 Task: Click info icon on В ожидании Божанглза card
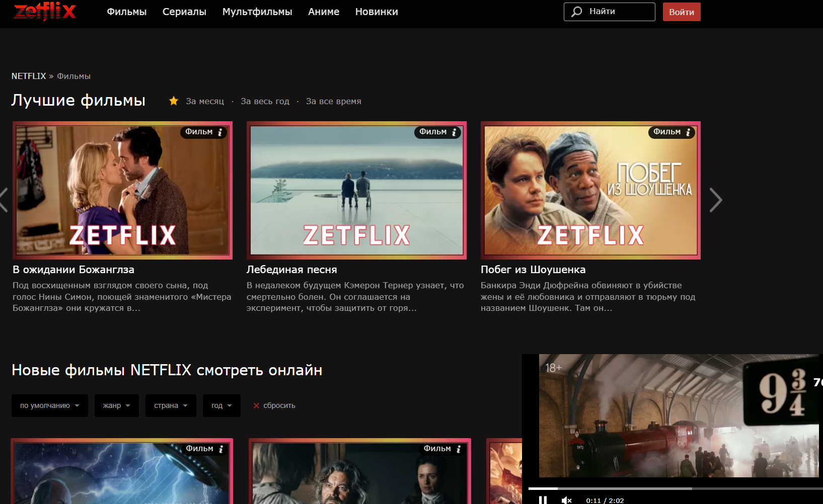click(x=220, y=132)
